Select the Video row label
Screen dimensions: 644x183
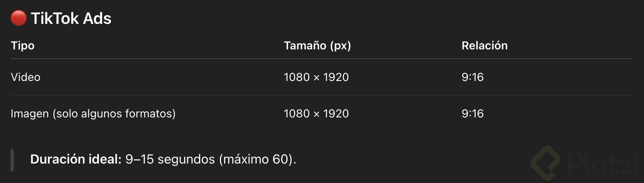pos(26,77)
